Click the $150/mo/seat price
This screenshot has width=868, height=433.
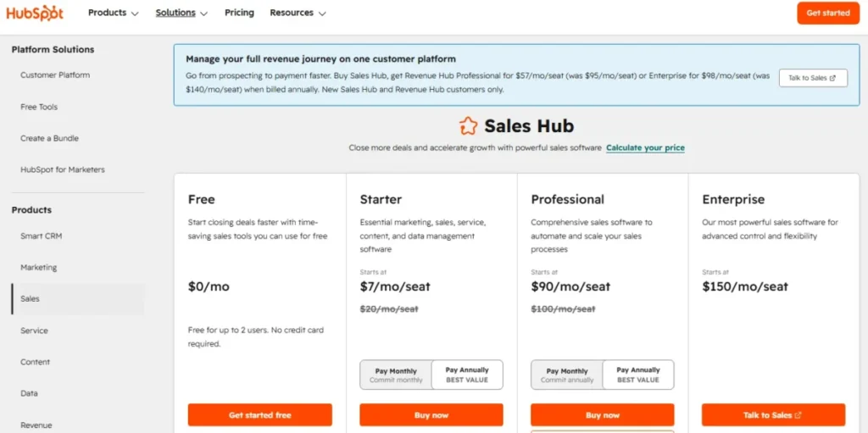(745, 286)
